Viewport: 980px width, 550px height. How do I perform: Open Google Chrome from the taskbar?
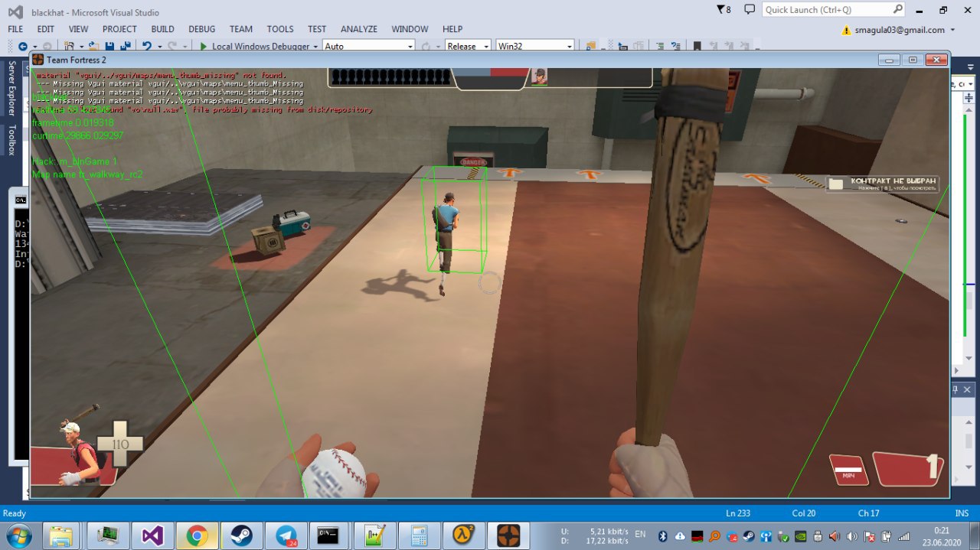[x=196, y=535]
